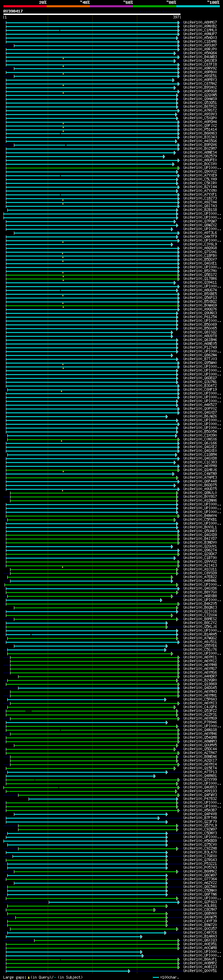Click the red 20% identity legend segment
Viewport: 223px width, 980px height.
(25, 6)
